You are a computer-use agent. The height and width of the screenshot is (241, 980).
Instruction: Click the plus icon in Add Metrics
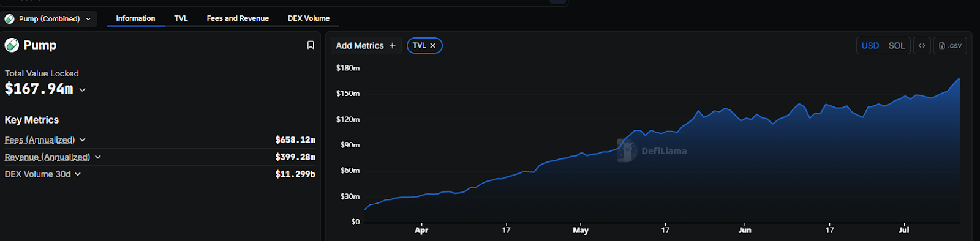[393, 46]
